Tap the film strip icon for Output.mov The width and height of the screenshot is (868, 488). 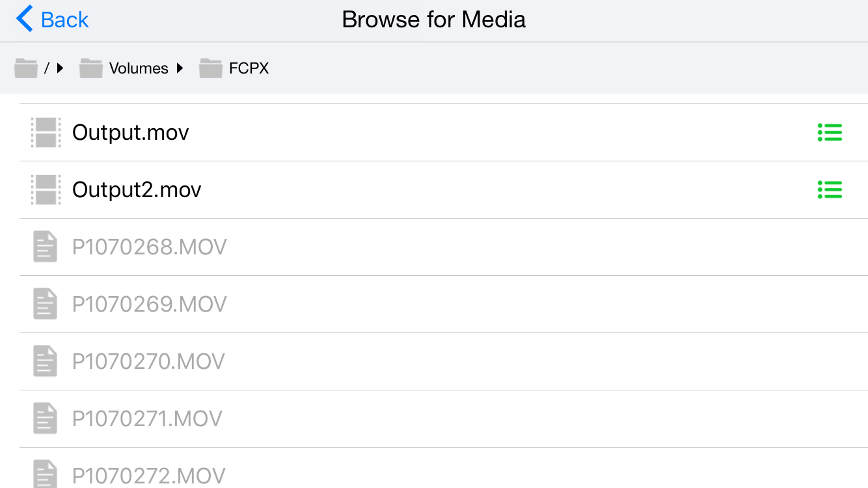tap(46, 133)
